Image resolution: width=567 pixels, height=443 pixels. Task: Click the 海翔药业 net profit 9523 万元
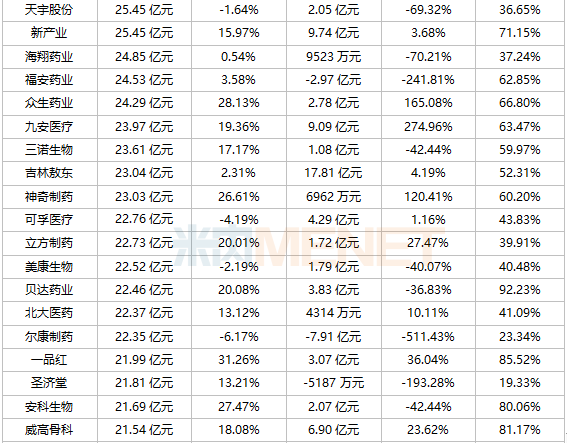click(x=333, y=57)
